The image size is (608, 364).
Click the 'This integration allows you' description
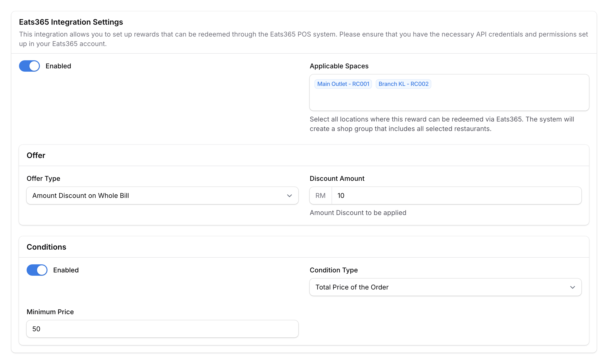[x=303, y=39]
